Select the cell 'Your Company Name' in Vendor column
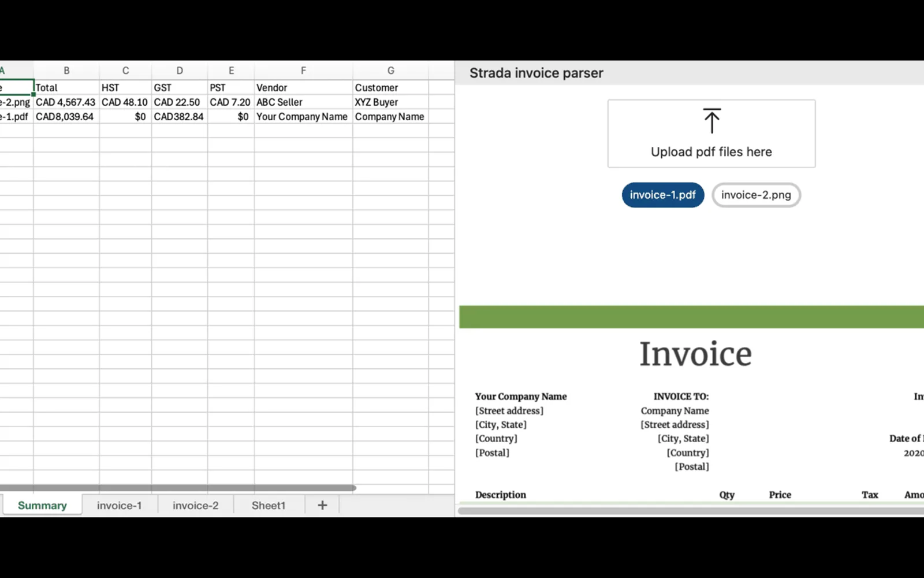This screenshot has width=924, height=578. click(303, 117)
